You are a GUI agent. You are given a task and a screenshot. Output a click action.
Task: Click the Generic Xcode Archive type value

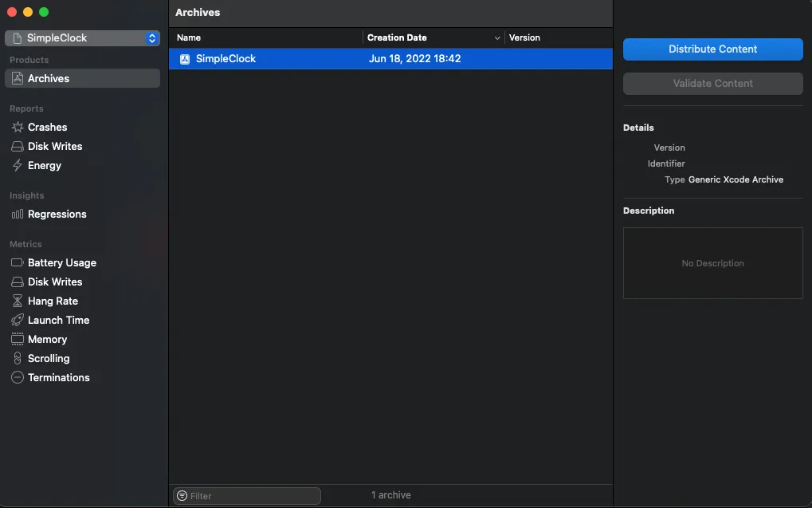point(736,180)
